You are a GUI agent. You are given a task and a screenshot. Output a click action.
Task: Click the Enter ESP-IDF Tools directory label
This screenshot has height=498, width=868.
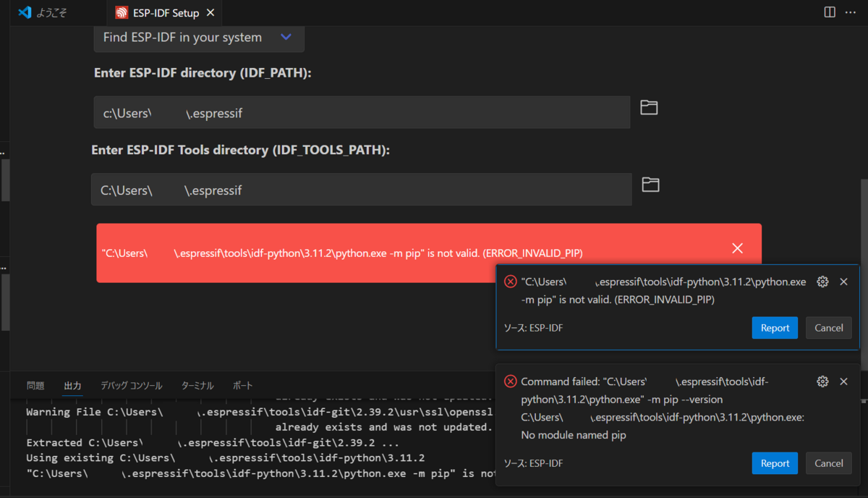coord(240,150)
